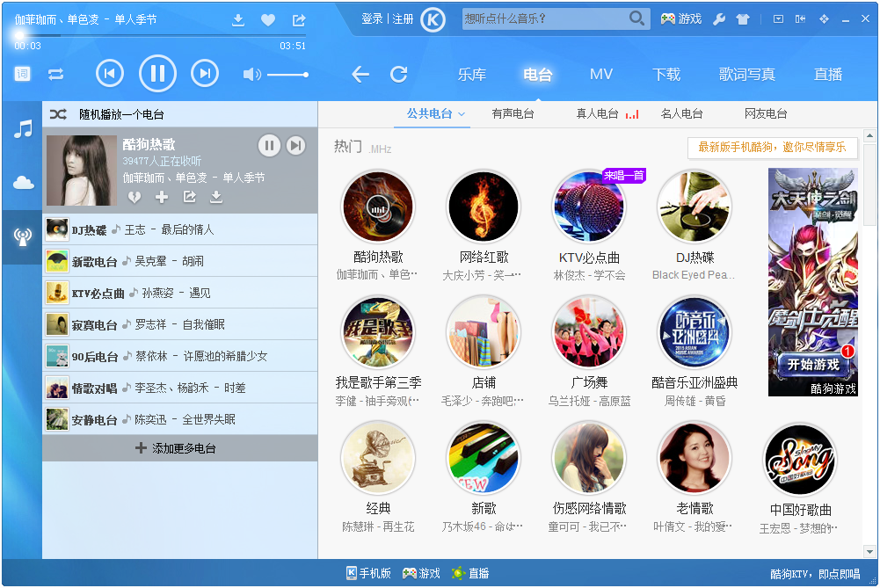Switch to 名人电台 sub-tab
This screenshot has width=880, height=588.
coord(682,114)
